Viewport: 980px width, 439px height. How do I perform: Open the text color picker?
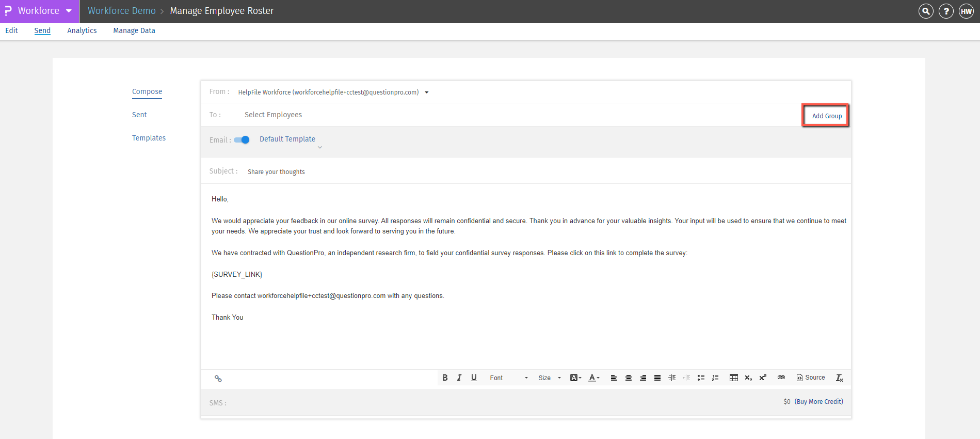[x=594, y=378]
